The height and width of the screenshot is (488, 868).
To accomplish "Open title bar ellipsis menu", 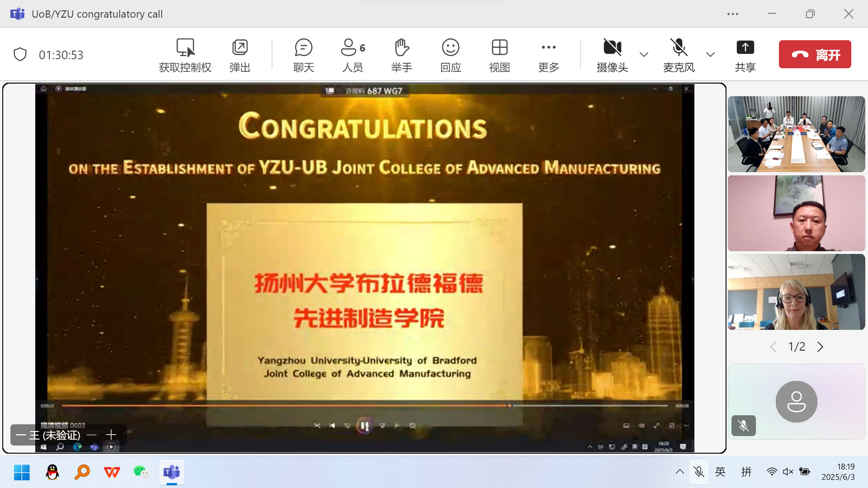I will [x=733, y=14].
